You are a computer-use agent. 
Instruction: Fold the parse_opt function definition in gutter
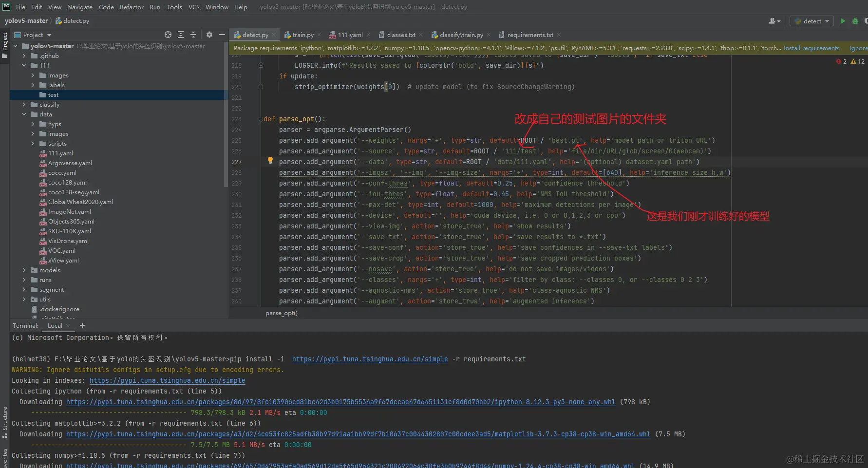click(261, 119)
